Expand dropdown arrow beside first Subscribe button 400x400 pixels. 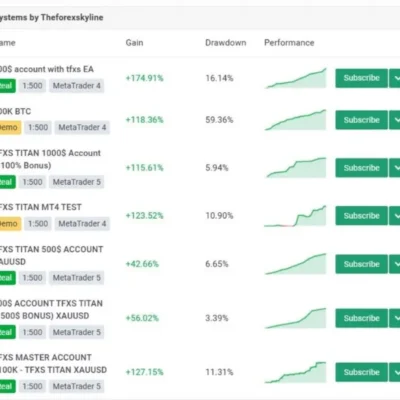tap(395, 78)
